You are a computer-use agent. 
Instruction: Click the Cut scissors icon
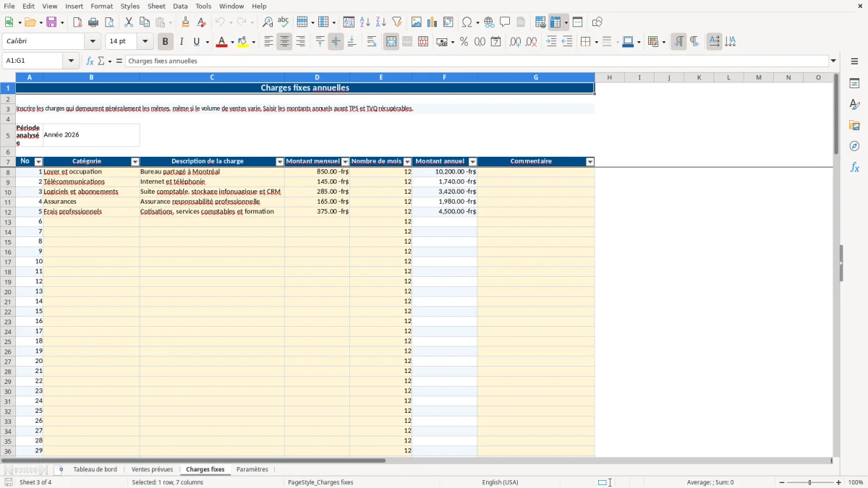[129, 22]
